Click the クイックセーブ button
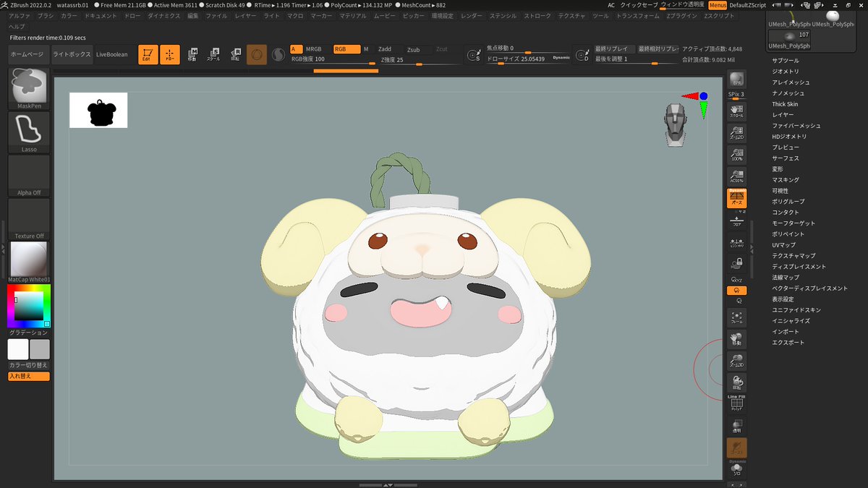 639,5
